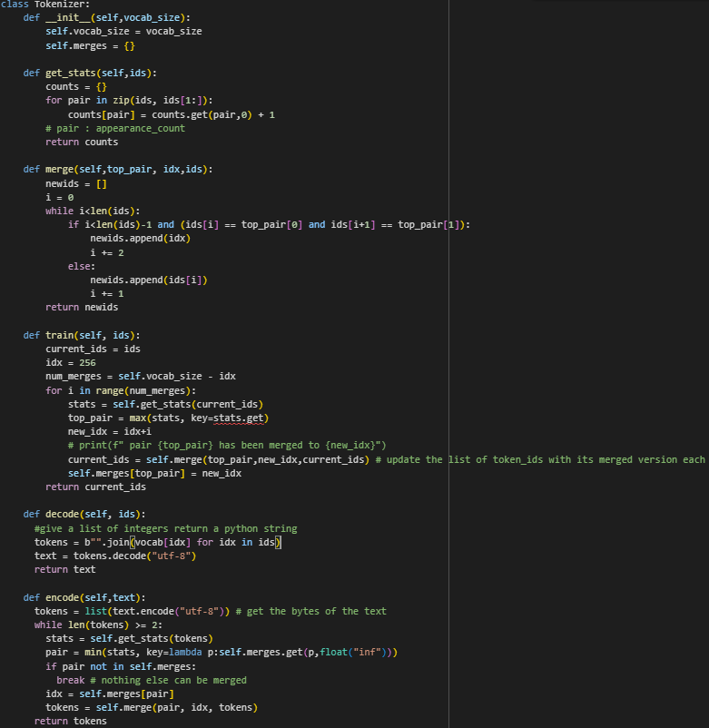Click the 'while len(tokens) >= 2:' line
Screen dimensions: 709x728
pyautogui.click(x=98, y=625)
